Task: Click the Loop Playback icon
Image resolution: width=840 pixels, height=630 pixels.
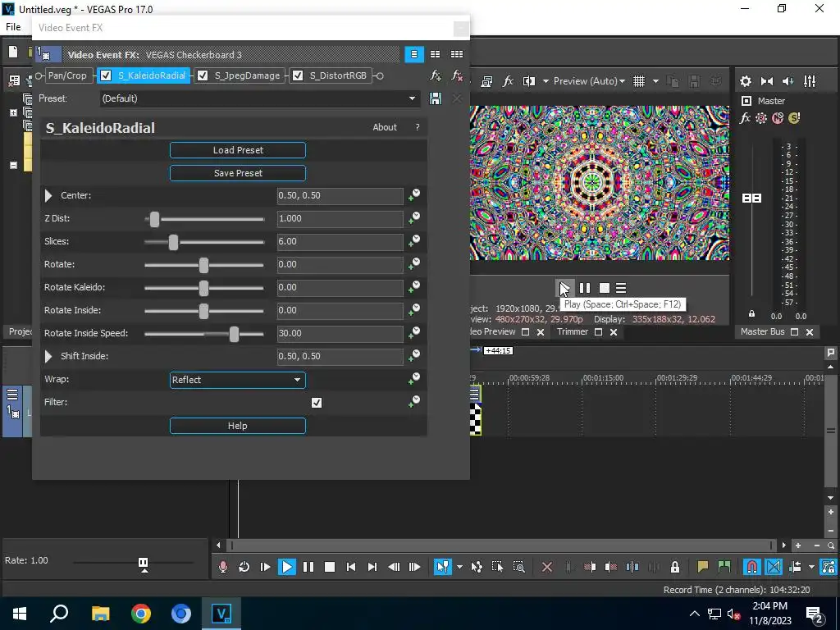Action: [x=244, y=567]
